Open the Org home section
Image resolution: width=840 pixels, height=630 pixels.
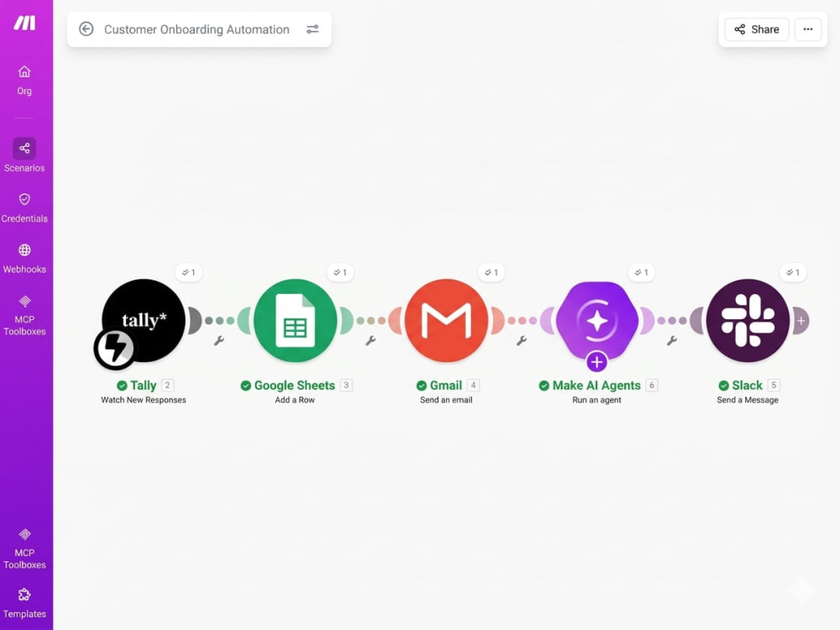coord(24,81)
